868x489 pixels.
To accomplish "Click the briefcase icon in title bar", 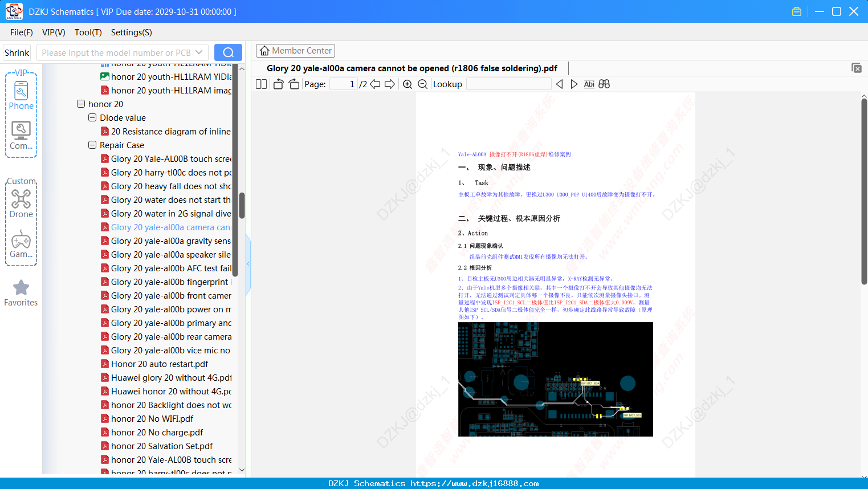I will tap(797, 11).
